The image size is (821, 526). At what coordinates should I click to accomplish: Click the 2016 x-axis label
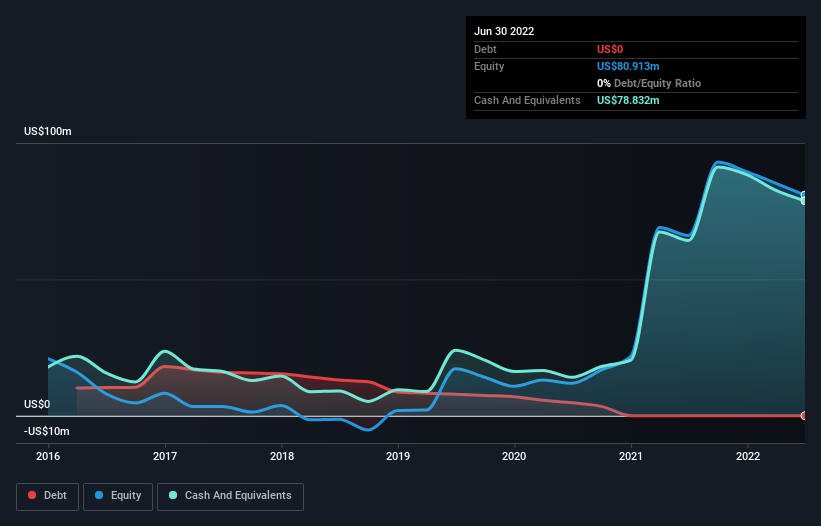coord(48,456)
